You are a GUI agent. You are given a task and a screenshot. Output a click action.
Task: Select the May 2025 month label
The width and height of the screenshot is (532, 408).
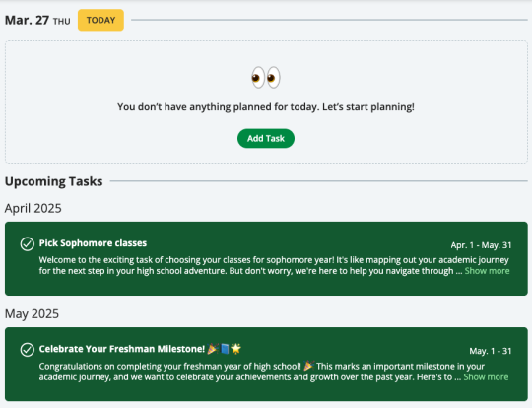(32, 314)
